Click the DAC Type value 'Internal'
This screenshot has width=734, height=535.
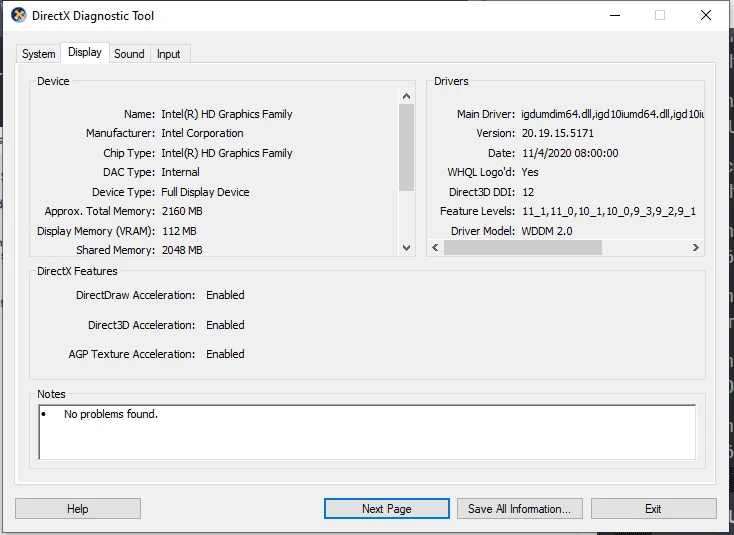coord(180,172)
